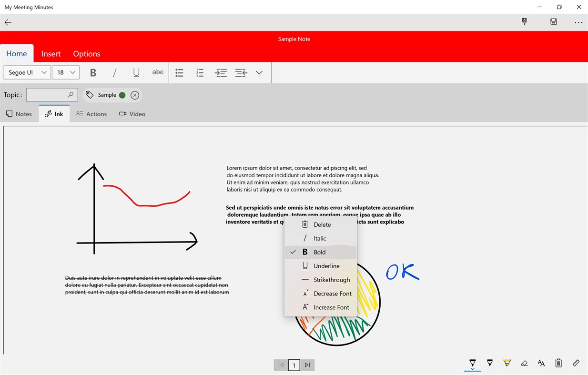588x375 pixels.
Task: Expand the formatting toolbar chevron
Action: 259,72
